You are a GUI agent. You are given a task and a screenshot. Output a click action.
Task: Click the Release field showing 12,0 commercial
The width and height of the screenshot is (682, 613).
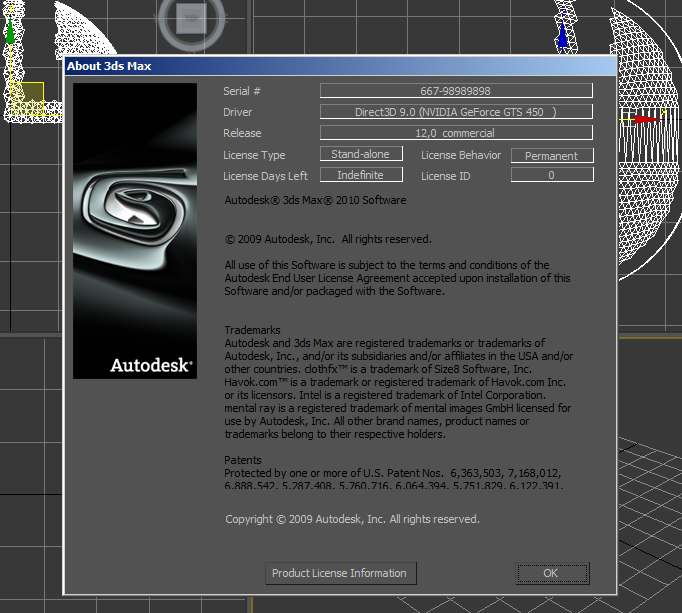pos(456,133)
